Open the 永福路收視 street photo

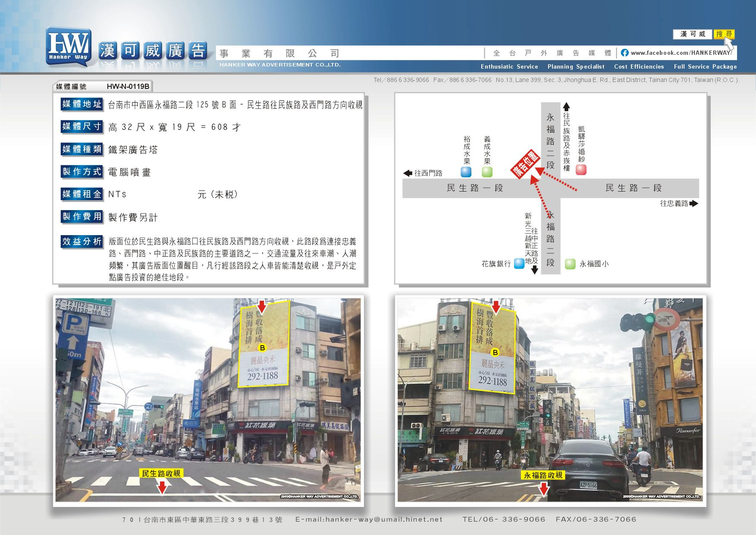pyautogui.click(x=550, y=400)
